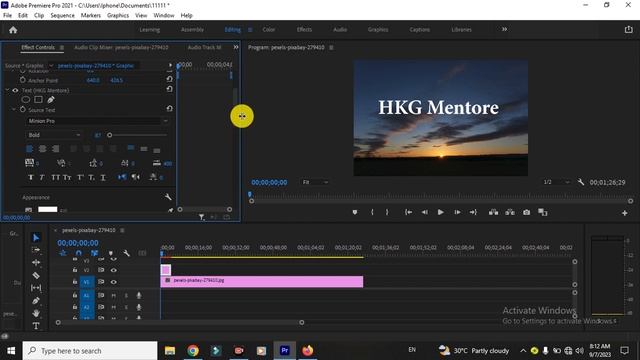This screenshot has width=640, height=360.
Task: Select the Razor tool
Action: coord(36,276)
